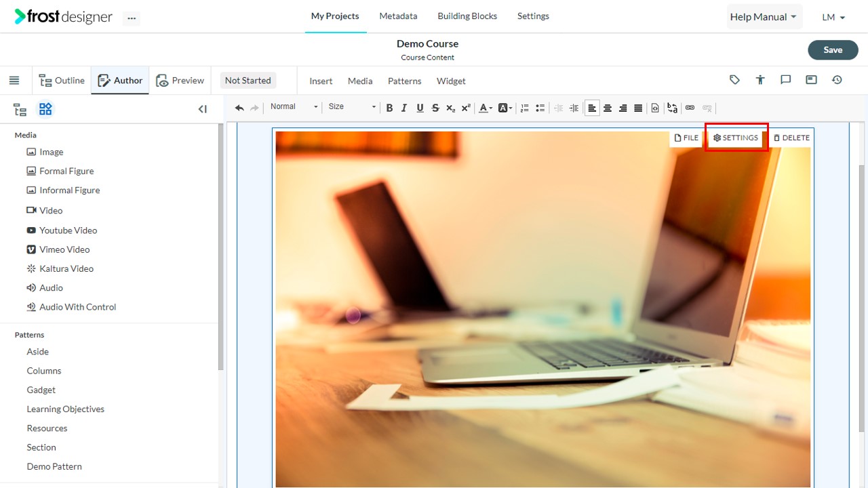Toggle bold formatting
Viewport: 868px width, 488px height.
pos(389,108)
